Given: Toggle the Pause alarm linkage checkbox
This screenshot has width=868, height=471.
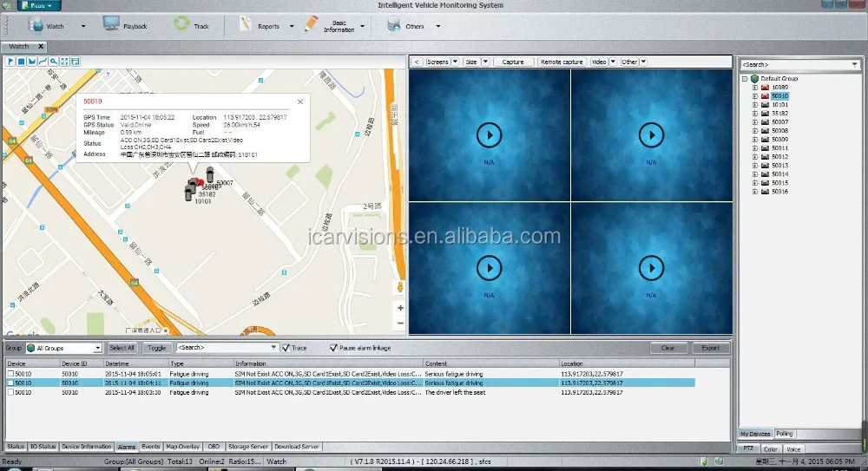Looking at the screenshot, I should [333, 348].
